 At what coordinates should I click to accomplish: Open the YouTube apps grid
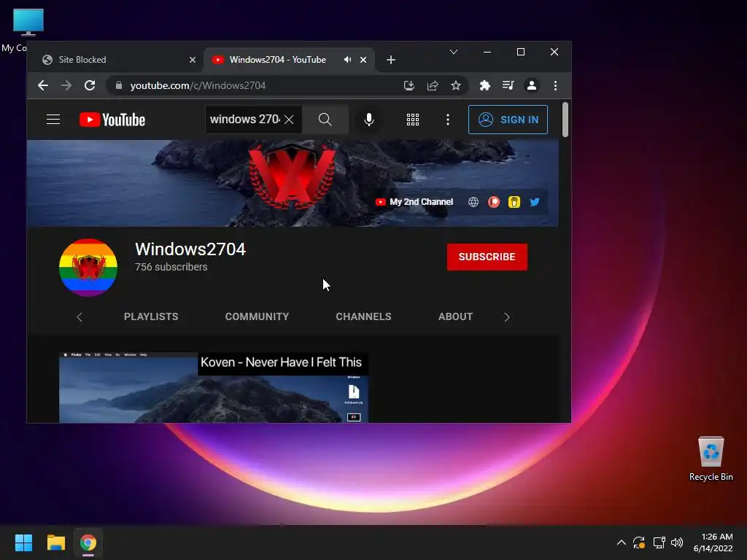(413, 120)
